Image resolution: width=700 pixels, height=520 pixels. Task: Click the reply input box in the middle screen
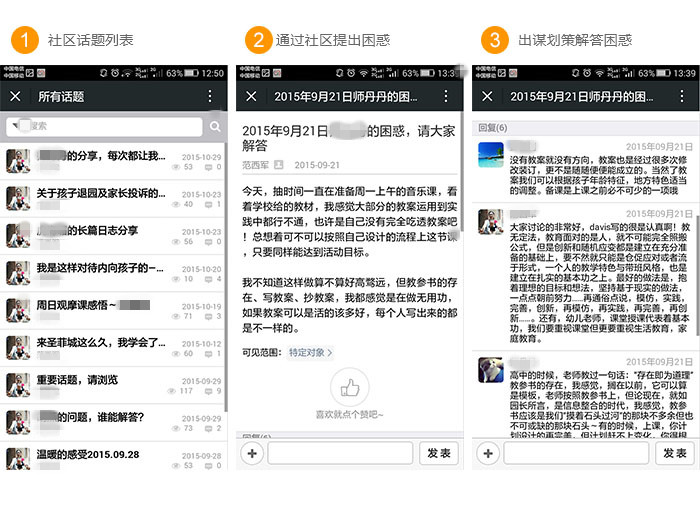pyautogui.click(x=339, y=453)
